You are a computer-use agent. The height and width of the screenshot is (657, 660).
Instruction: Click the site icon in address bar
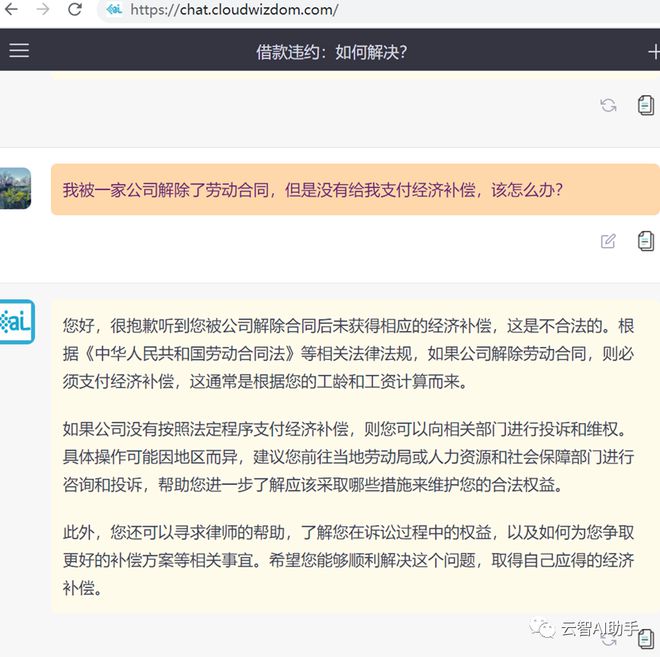pos(114,10)
